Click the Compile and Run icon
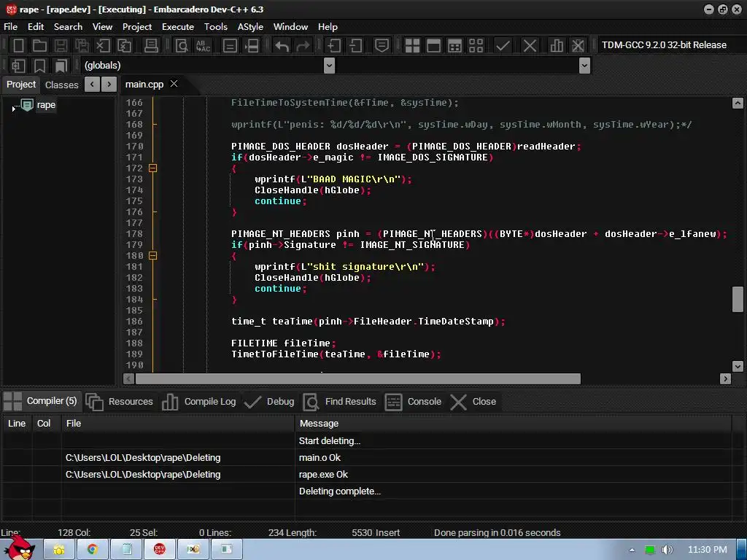The height and width of the screenshot is (560, 747). pyautogui.click(x=455, y=45)
